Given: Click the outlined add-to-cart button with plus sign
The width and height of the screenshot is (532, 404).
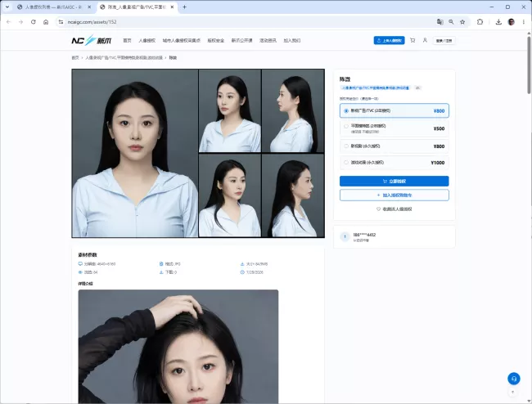Looking at the screenshot, I should pos(394,195).
